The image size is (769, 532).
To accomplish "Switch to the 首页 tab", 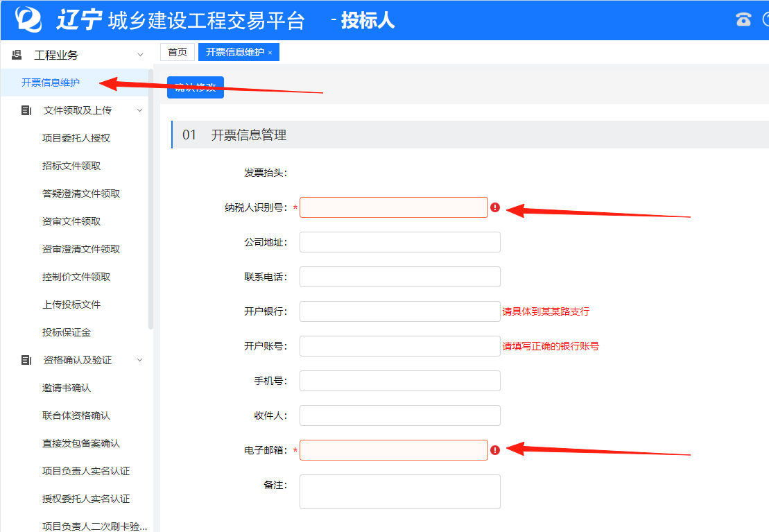I will [x=178, y=52].
